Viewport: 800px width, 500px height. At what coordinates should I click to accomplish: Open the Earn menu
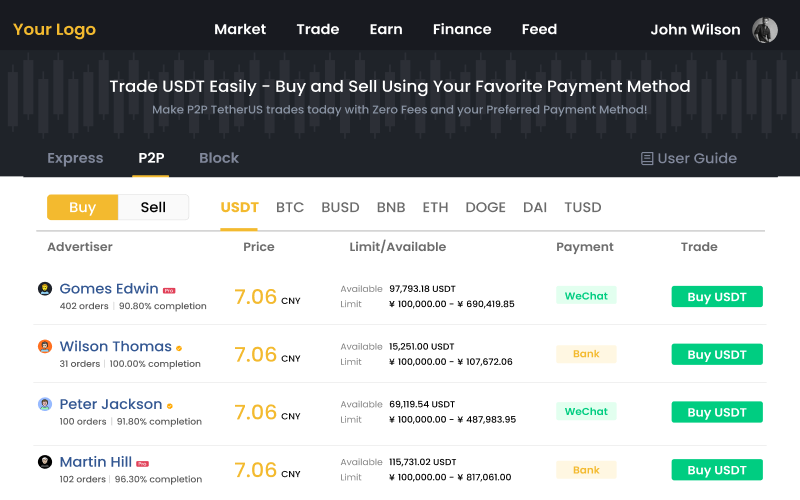pyautogui.click(x=386, y=29)
